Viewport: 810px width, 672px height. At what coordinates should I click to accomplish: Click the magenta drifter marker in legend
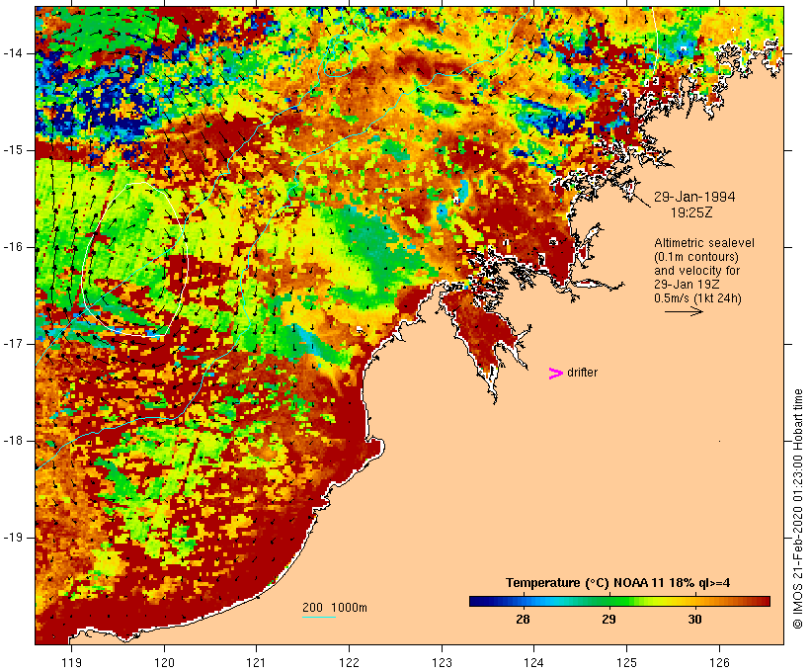[x=555, y=374]
